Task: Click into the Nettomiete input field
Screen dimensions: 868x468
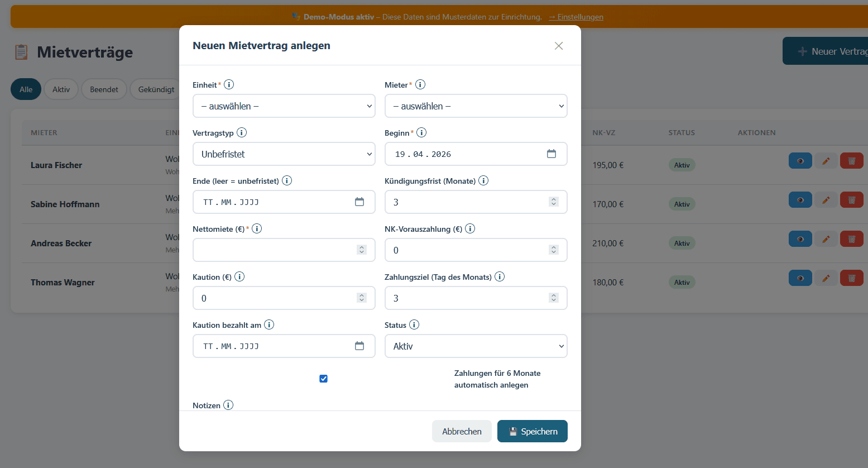Action: coord(274,250)
